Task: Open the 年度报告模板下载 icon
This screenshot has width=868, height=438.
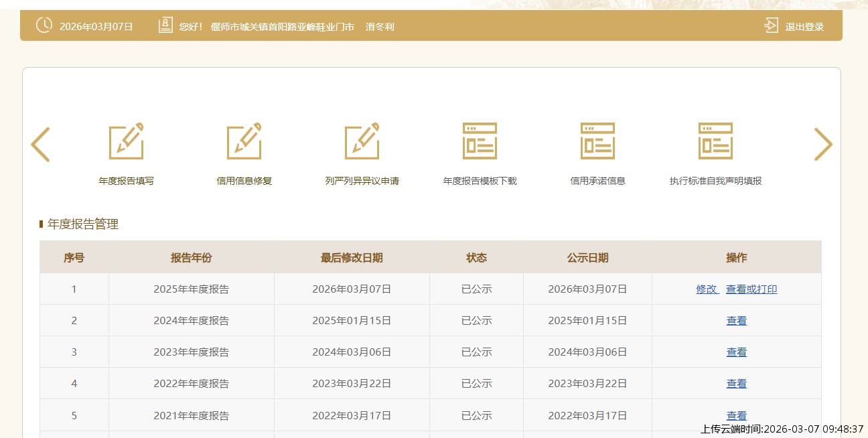Action: [480, 141]
